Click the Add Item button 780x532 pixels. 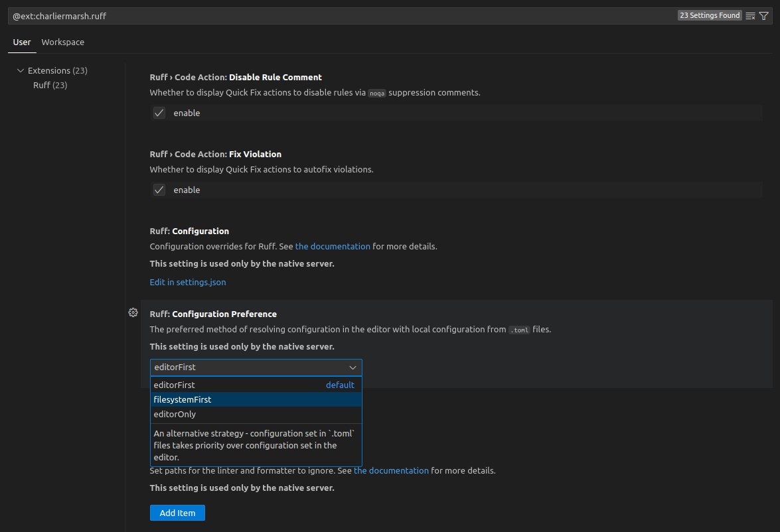(x=178, y=513)
